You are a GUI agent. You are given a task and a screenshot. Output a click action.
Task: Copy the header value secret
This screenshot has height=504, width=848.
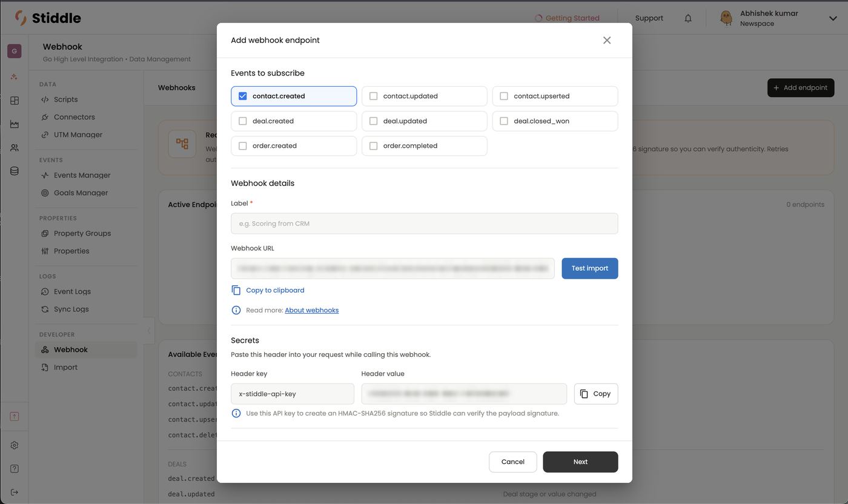[596, 394]
